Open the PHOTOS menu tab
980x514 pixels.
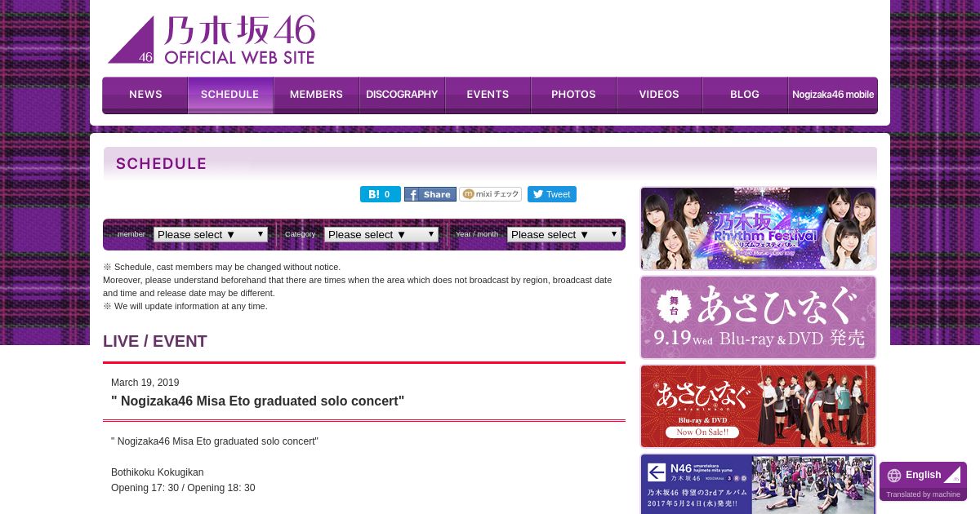[573, 95]
